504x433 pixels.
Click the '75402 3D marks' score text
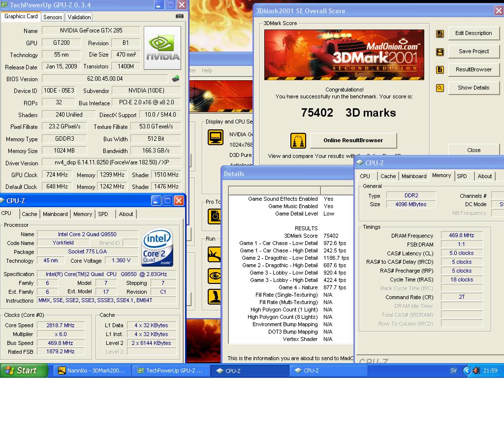click(348, 113)
